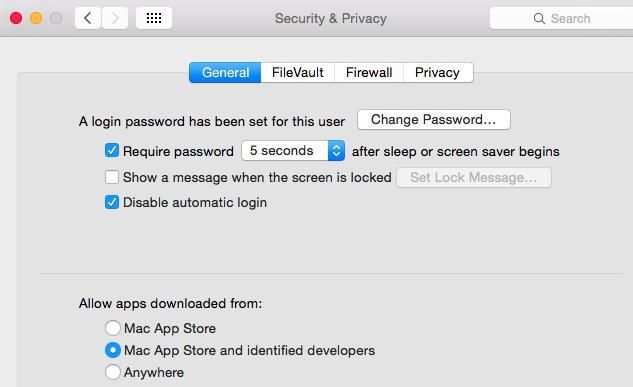
Task: Click the red close window button
Action: point(16,18)
